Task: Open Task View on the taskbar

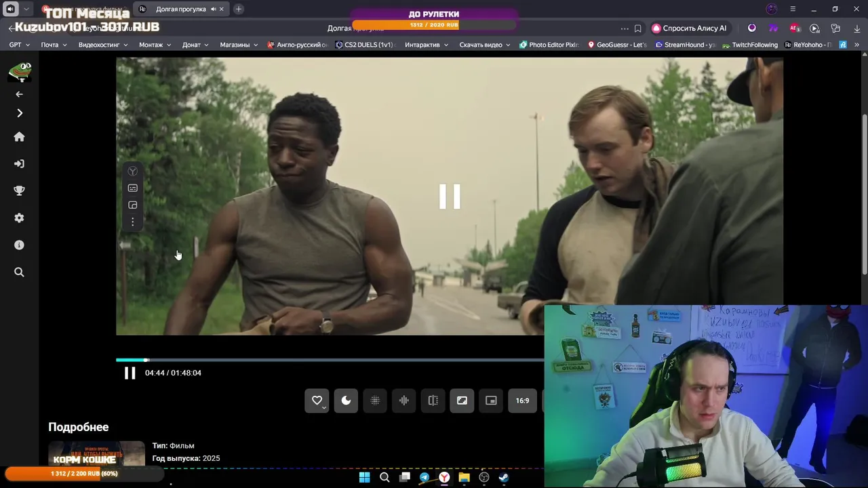Action: tap(405, 477)
